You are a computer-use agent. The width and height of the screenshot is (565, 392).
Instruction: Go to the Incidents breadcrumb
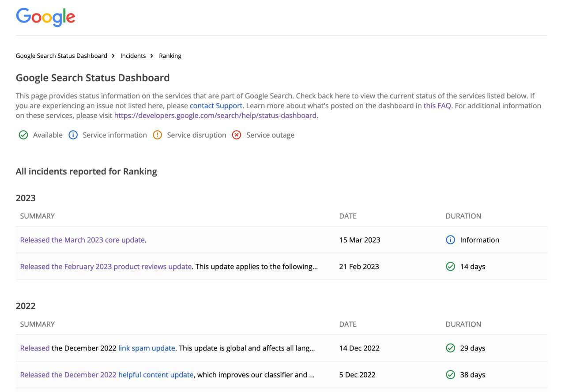(133, 56)
